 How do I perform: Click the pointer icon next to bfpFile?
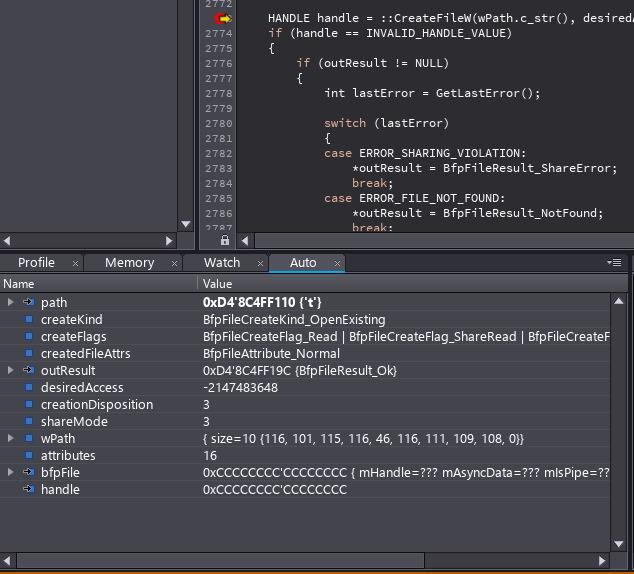[29, 472]
